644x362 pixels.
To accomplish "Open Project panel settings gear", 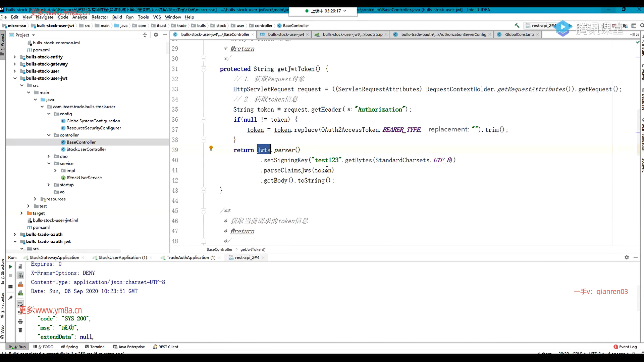I will click(156, 35).
